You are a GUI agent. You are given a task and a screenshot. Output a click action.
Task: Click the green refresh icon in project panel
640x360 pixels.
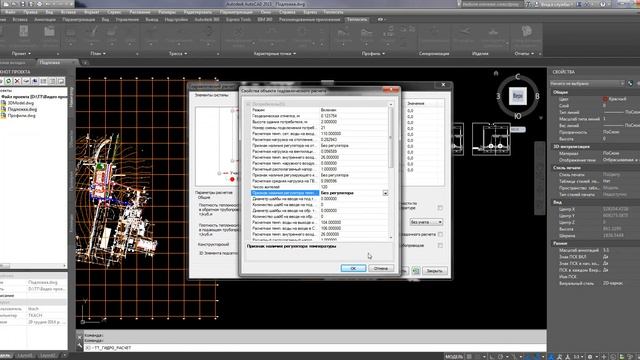point(8,81)
